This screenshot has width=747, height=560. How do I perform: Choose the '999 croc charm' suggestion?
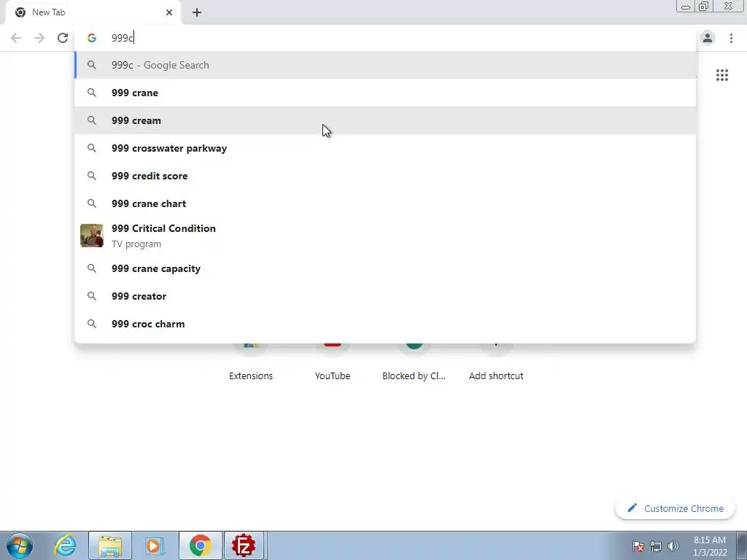[385, 324]
